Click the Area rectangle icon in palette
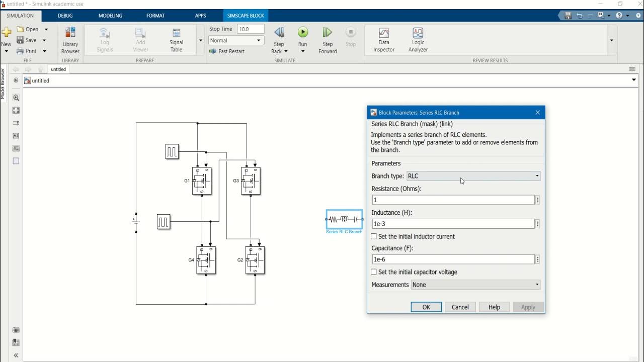 point(16,161)
